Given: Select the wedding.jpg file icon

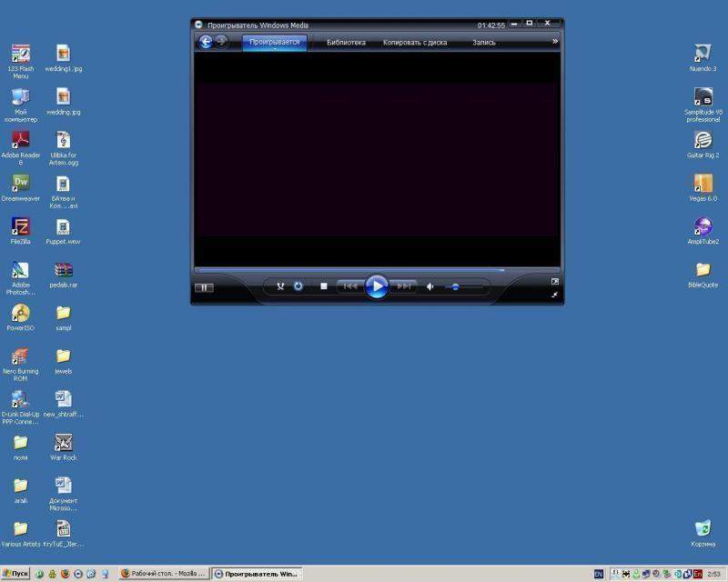Looking at the screenshot, I should (x=63, y=102).
